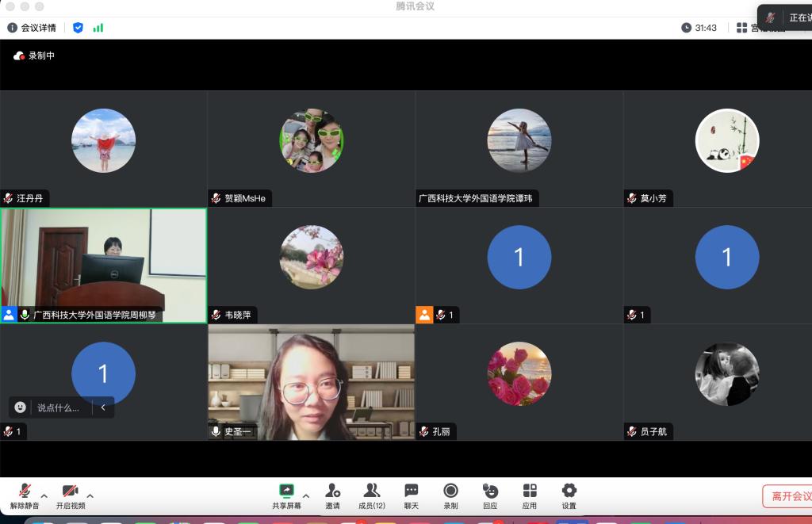The width and height of the screenshot is (812, 524).
Task: Check the green network signal indicator
Action: coord(98,28)
